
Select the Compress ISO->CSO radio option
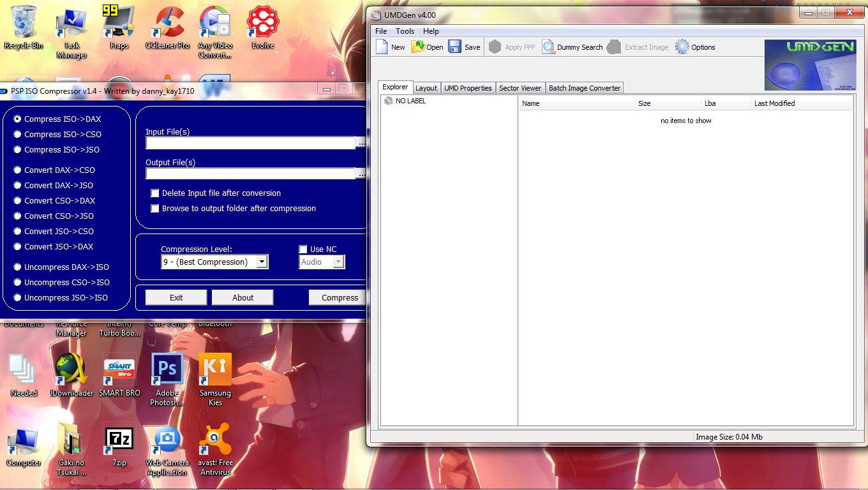(x=18, y=135)
